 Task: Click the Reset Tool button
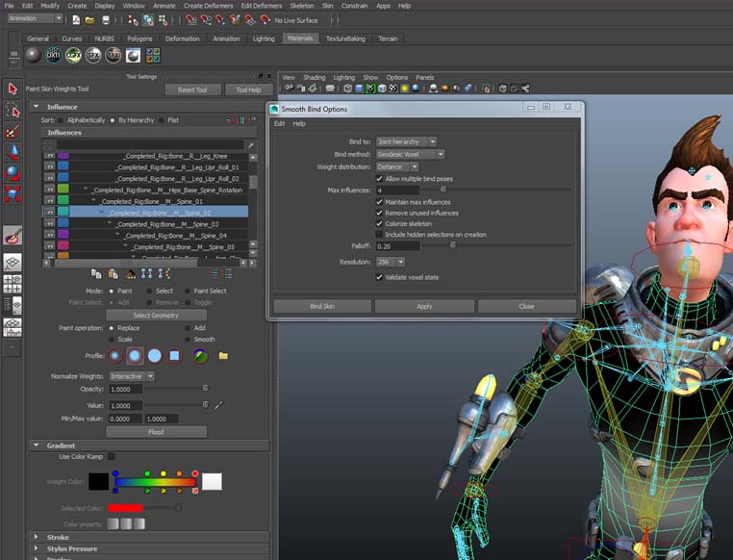click(x=192, y=89)
